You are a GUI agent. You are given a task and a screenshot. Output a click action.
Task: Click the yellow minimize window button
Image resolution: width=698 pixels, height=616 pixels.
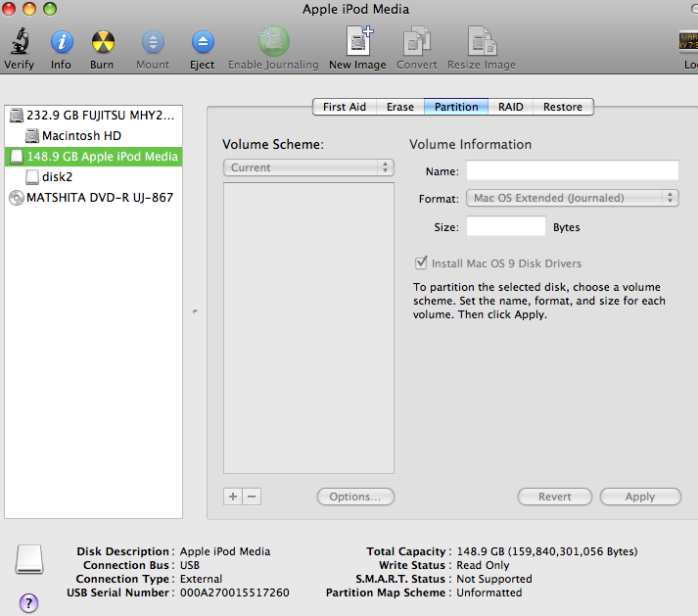point(29,9)
